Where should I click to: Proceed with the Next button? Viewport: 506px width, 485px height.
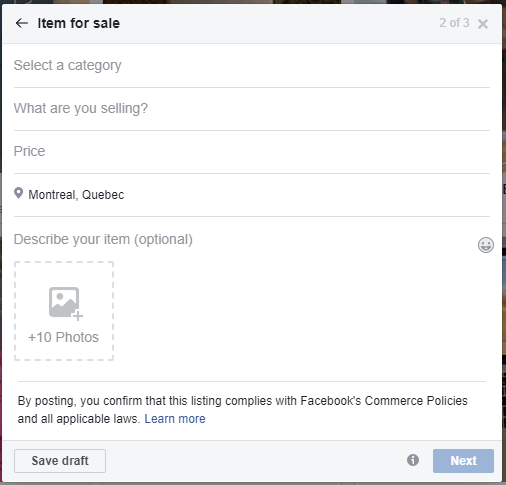pyautogui.click(x=463, y=461)
